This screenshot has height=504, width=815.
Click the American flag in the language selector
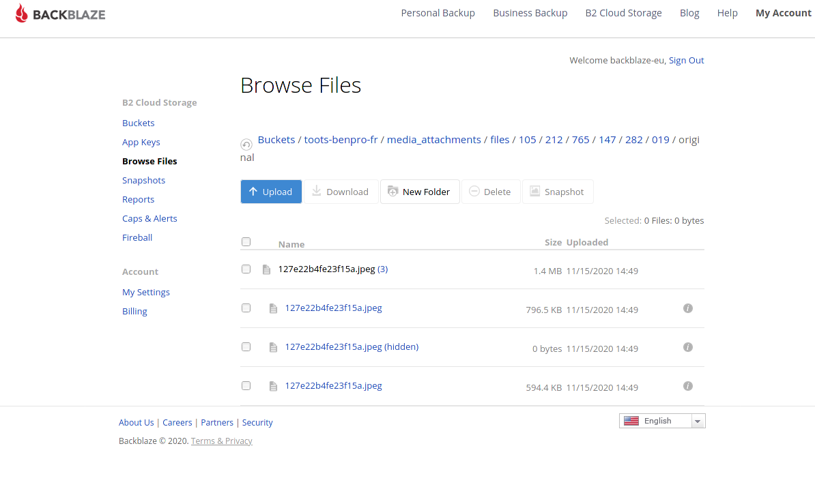tap(631, 420)
